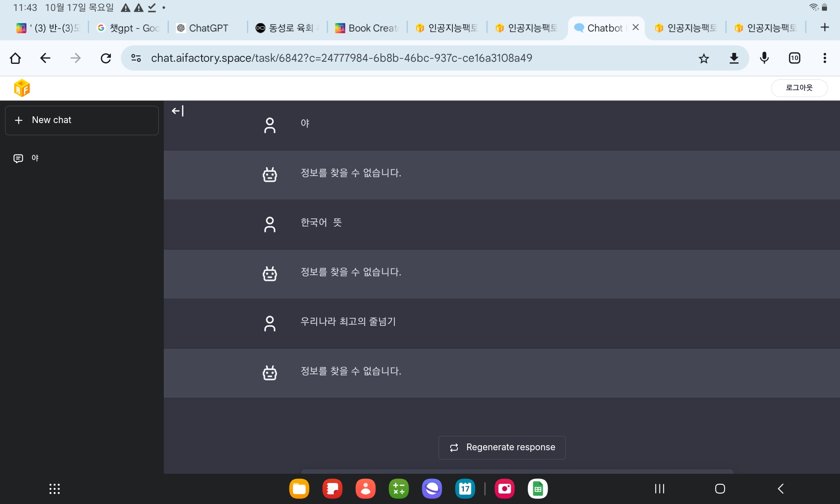Switch to the ChatGPT tab
The image size is (840, 504).
click(x=208, y=28)
